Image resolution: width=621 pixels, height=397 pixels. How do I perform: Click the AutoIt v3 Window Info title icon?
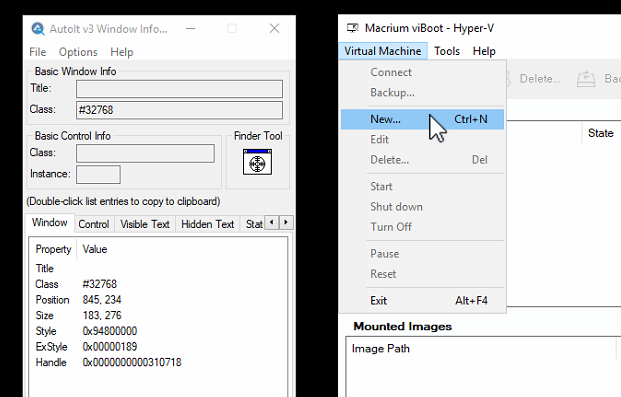38,29
